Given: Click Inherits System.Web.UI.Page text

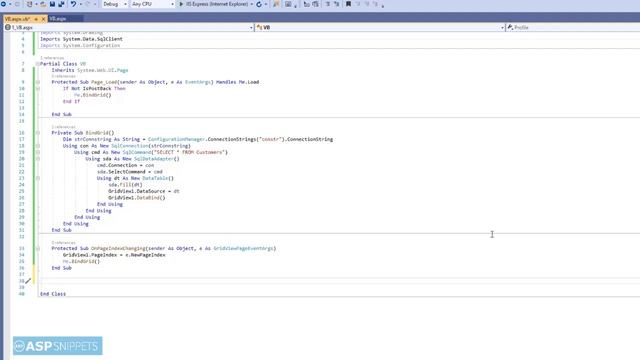Looking at the screenshot, I should pyautogui.click(x=90, y=70).
